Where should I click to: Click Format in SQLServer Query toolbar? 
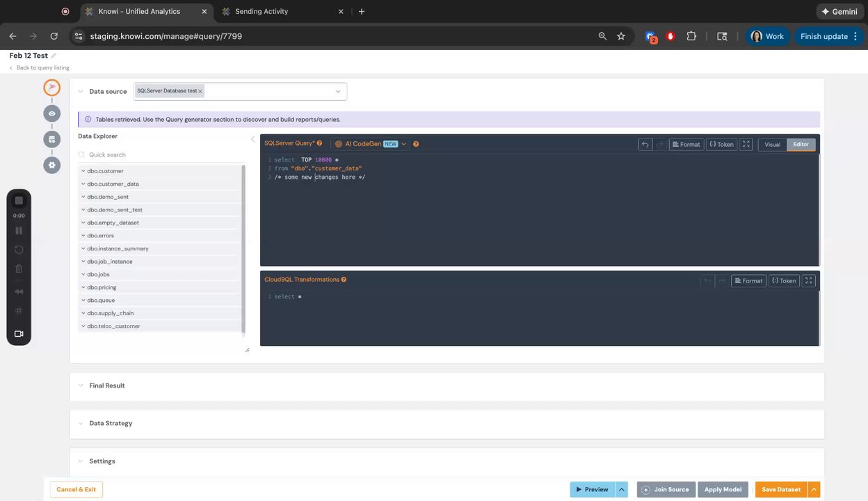[x=685, y=144]
